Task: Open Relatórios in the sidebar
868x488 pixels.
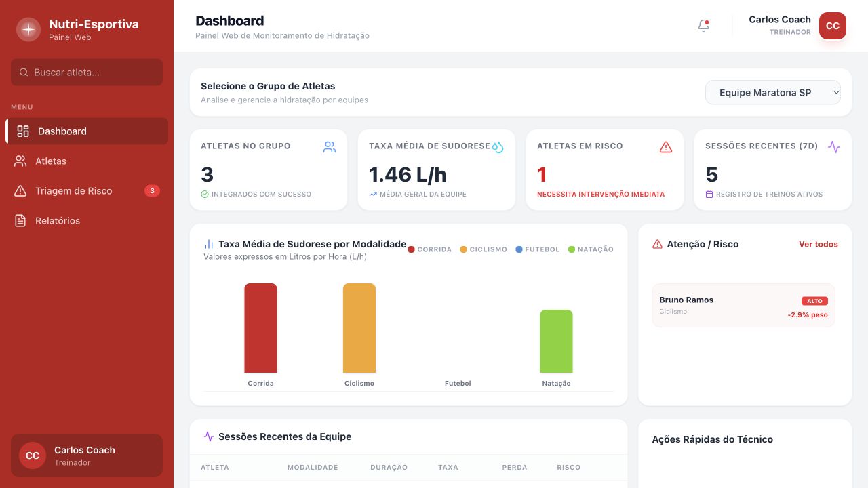Action: pyautogui.click(x=87, y=220)
